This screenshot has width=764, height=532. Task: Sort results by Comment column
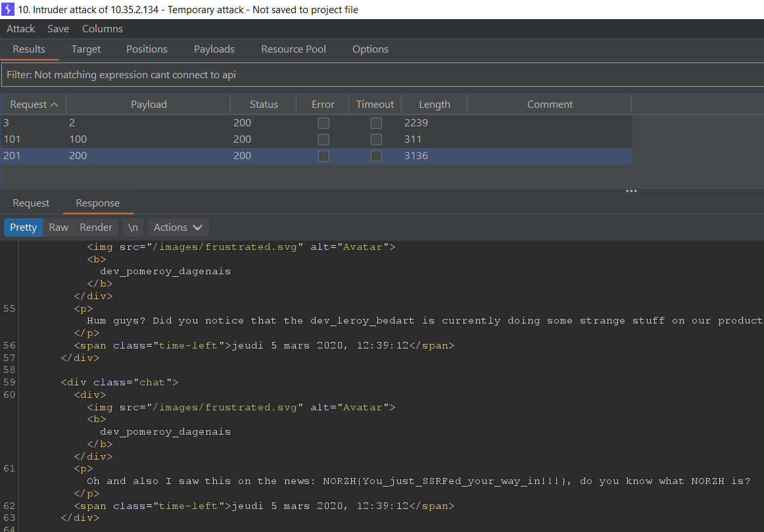click(550, 105)
